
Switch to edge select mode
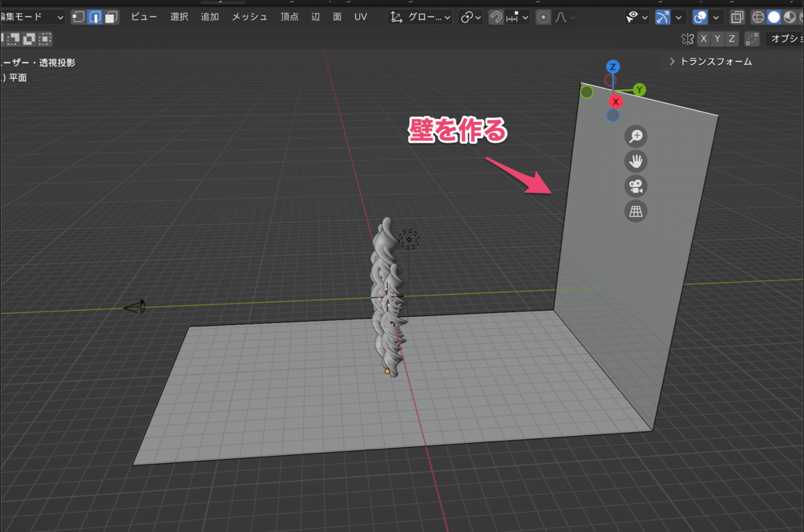(94, 17)
